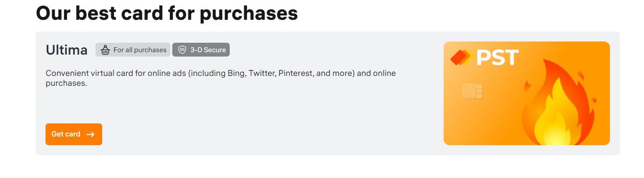Click the arrow icon on Get card
The image size is (644, 178).
click(x=90, y=134)
